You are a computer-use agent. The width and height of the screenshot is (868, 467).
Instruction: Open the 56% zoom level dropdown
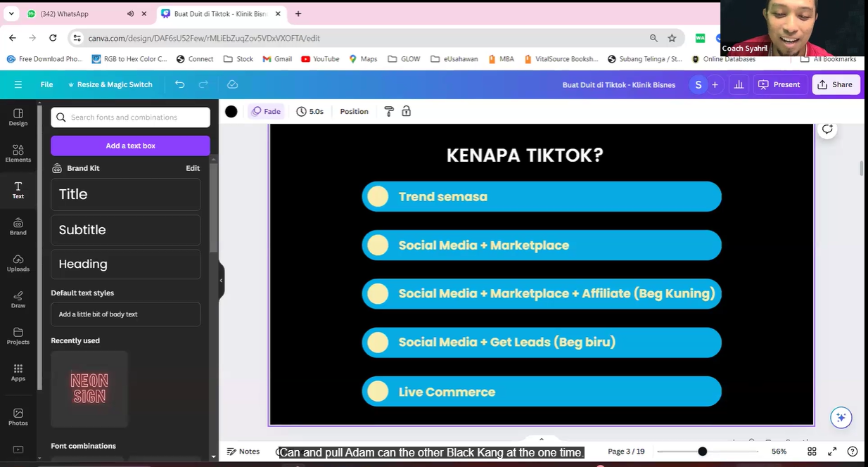779,452
